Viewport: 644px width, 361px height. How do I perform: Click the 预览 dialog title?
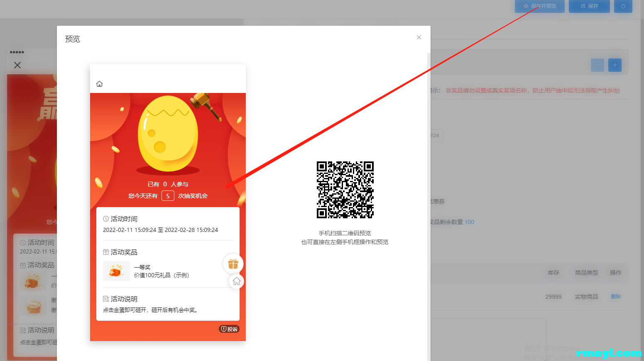tap(73, 39)
